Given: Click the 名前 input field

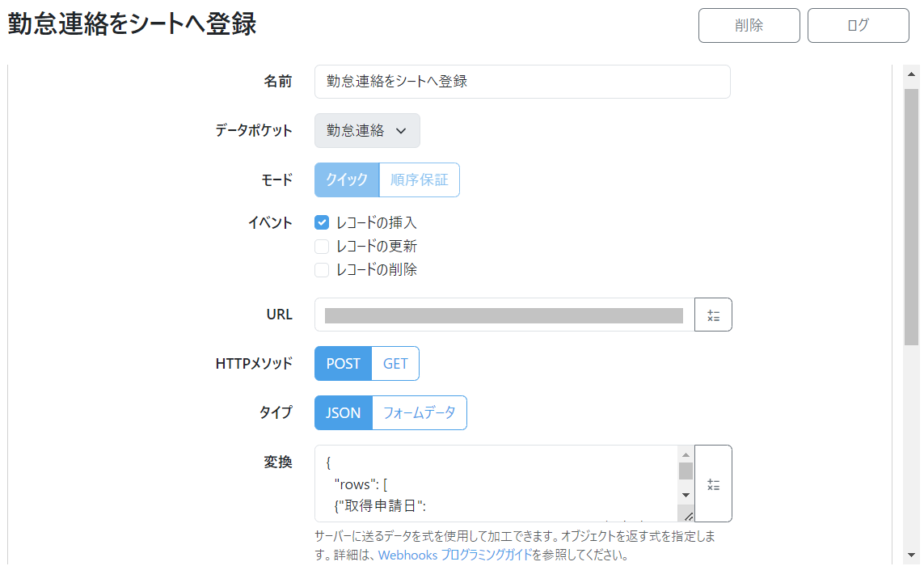Looking at the screenshot, I should [521, 81].
